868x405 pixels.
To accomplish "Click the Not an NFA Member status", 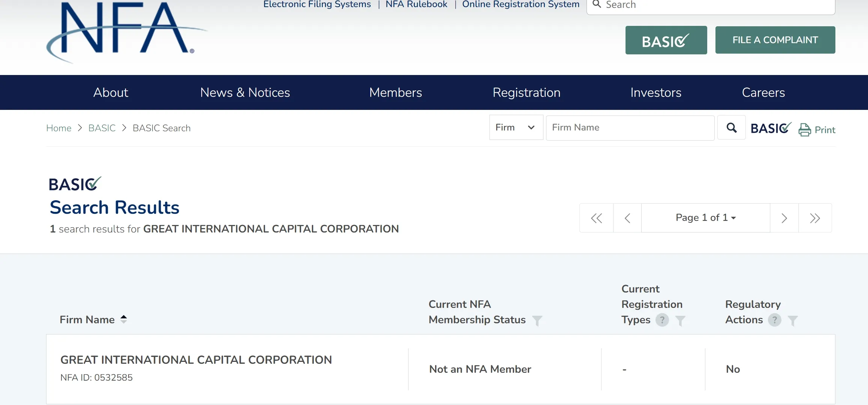I will click(x=480, y=369).
